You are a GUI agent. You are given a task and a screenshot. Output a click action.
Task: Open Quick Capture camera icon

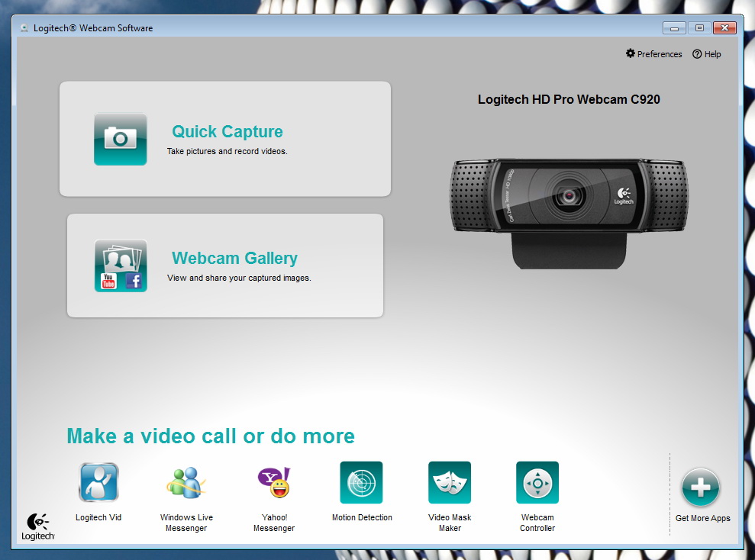pyautogui.click(x=121, y=139)
